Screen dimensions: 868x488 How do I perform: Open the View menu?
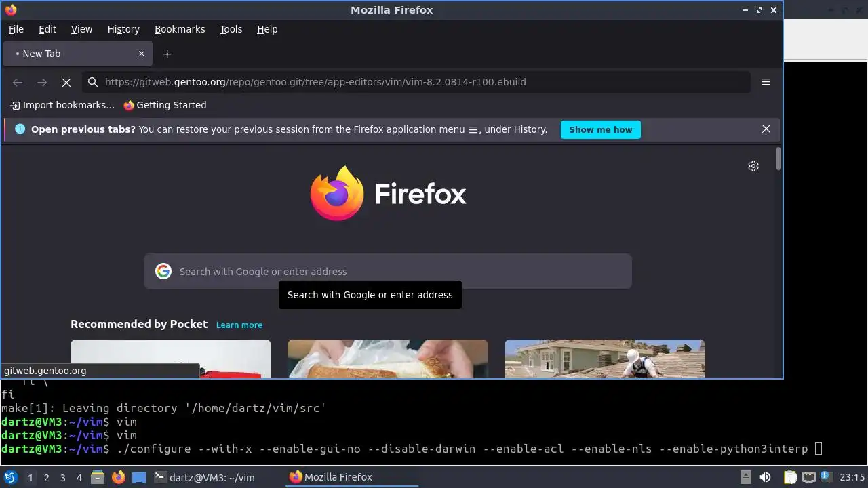tap(81, 29)
